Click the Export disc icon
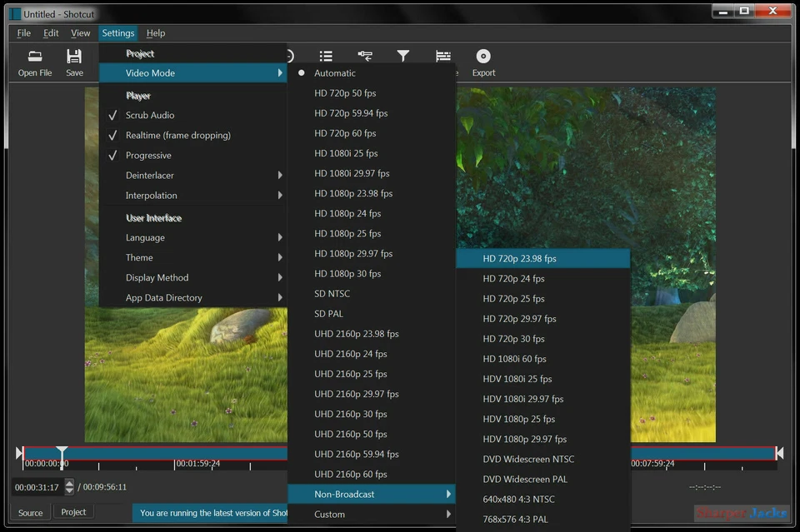Viewport: 800px width, 532px height. 483,57
